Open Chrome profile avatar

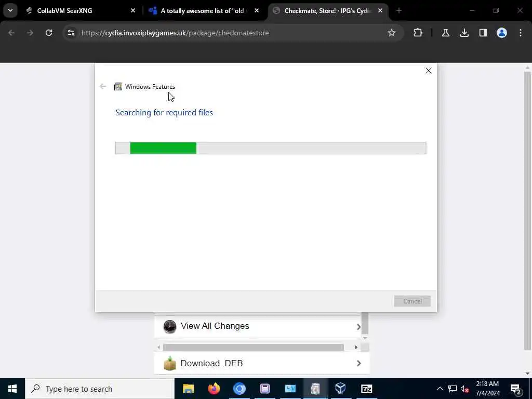pos(501,33)
